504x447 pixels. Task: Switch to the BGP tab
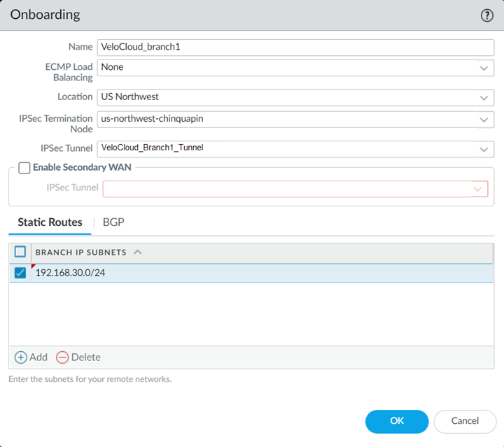[113, 222]
